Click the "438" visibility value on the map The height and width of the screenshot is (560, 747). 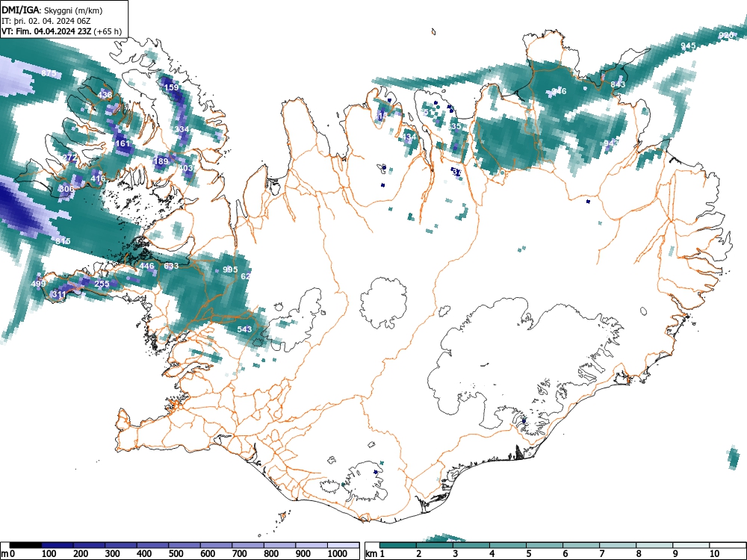pos(105,95)
